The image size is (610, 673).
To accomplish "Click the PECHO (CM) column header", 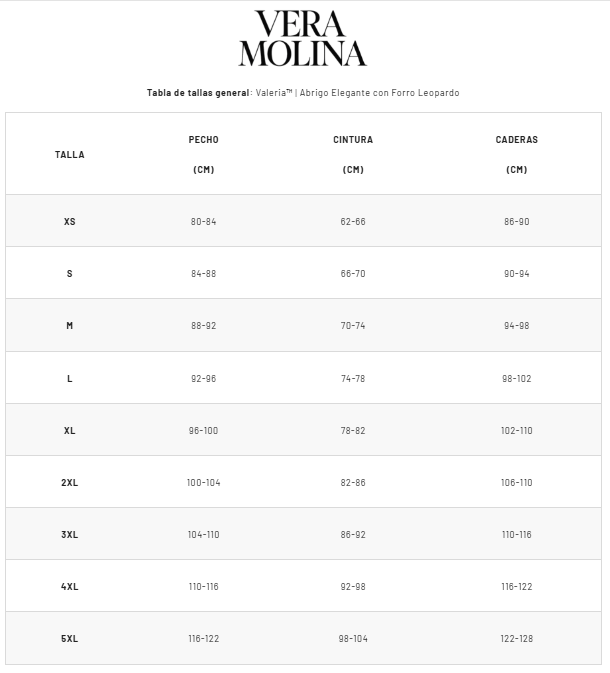I will point(203,154).
